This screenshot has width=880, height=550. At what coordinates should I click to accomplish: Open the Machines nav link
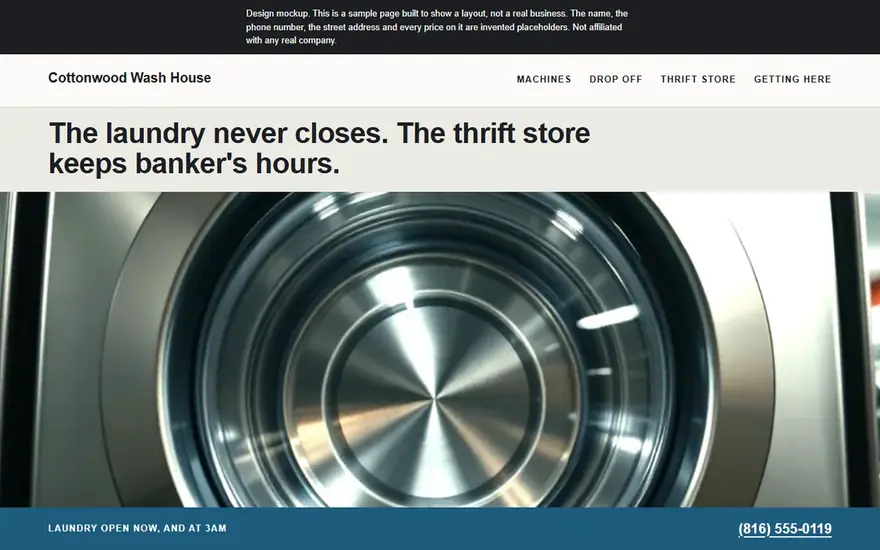coord(543,79)
